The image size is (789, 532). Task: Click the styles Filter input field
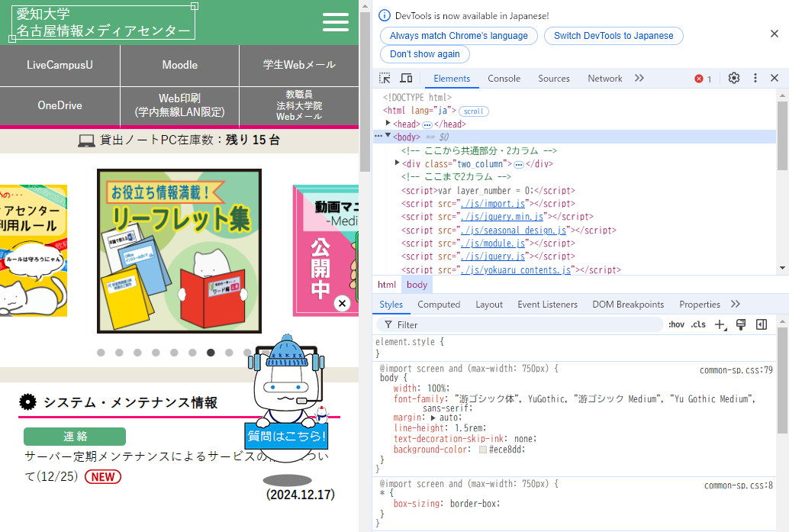click(527, 325)
